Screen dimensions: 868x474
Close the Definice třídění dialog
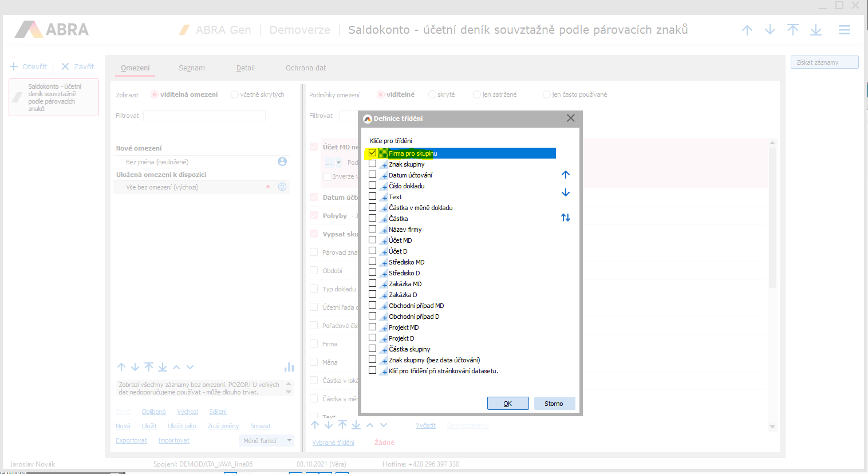coord(570,118)
